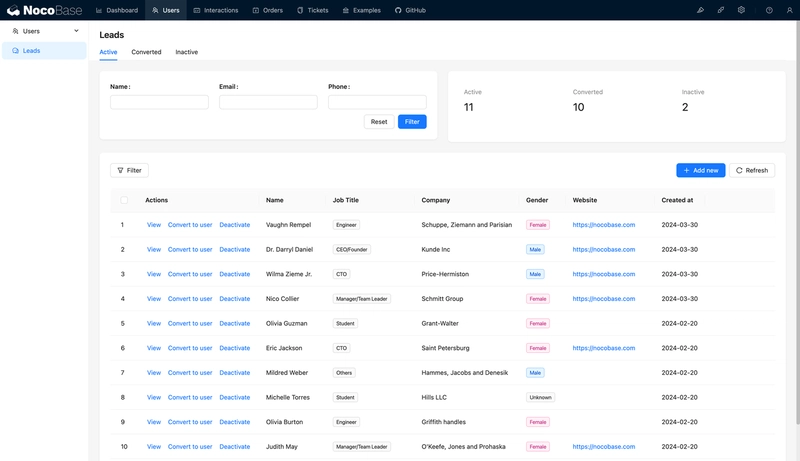Open the plugin manager icon in header

pyautogui.click(x=721, y=10)
